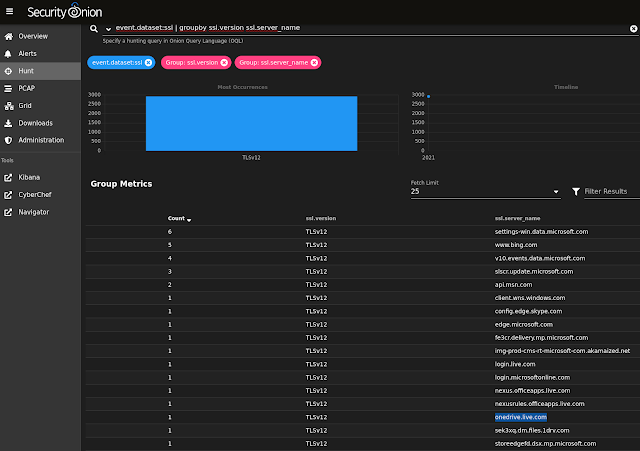
Task: Click highlighted onedrive.live.com cell
Action: [521, 417]
